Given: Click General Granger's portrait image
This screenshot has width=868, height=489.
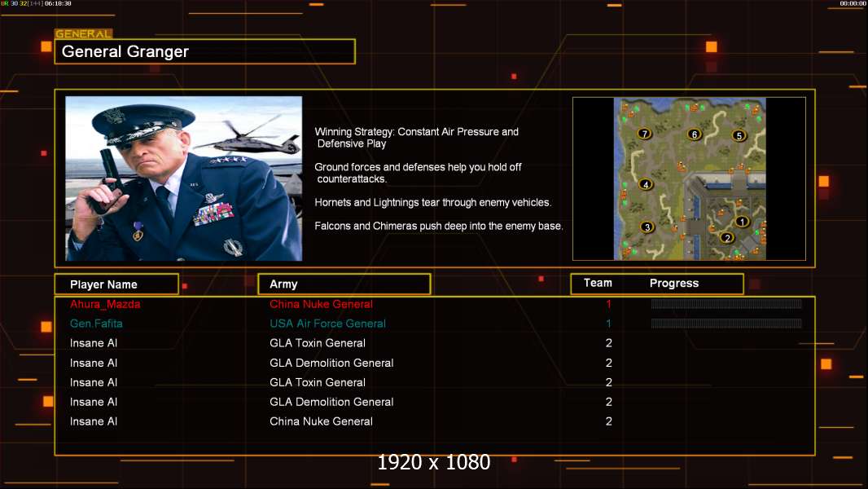Looking at the screenshot, I should click(183, 178).
